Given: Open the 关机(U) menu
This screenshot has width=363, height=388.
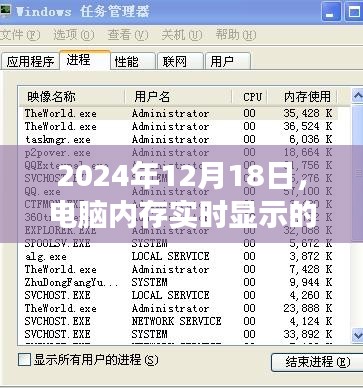Looking at the screenshot, I should pos(182,34).
